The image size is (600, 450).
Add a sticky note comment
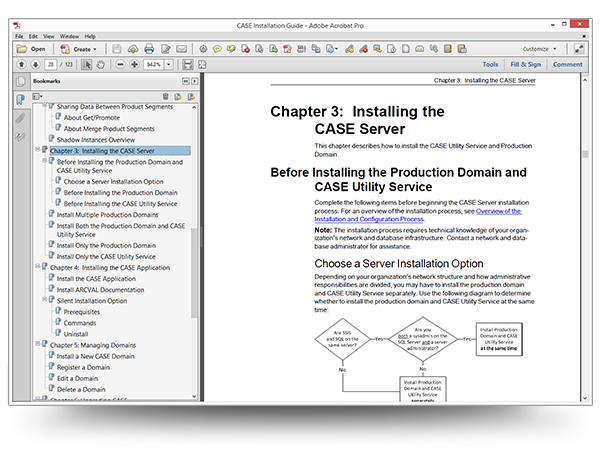(x=217, y=49)
